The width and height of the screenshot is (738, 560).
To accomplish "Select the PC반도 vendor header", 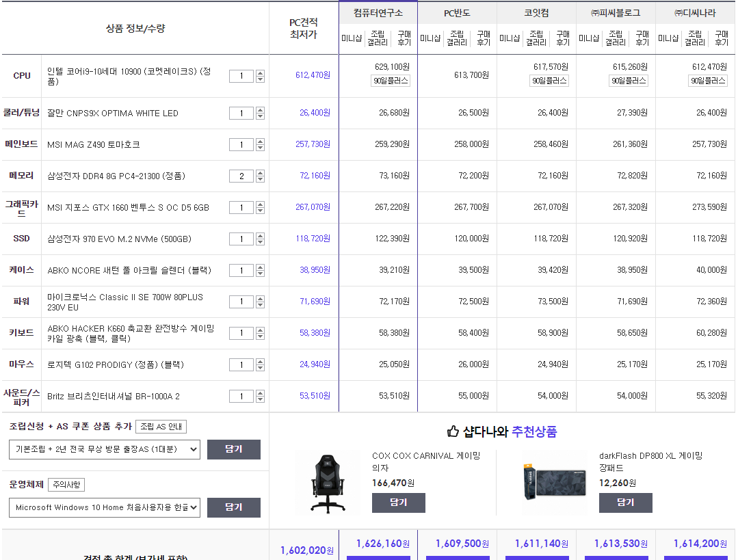I will (457, 13).
